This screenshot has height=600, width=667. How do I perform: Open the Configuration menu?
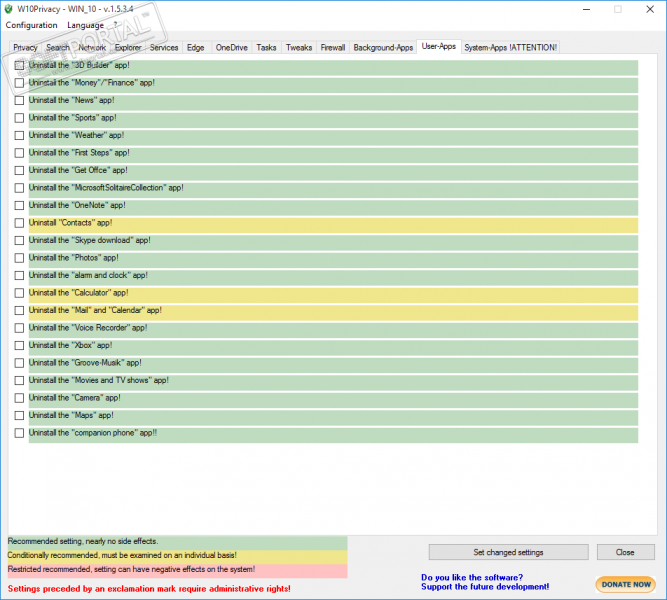pyautogui.click(x=31, y=25)
